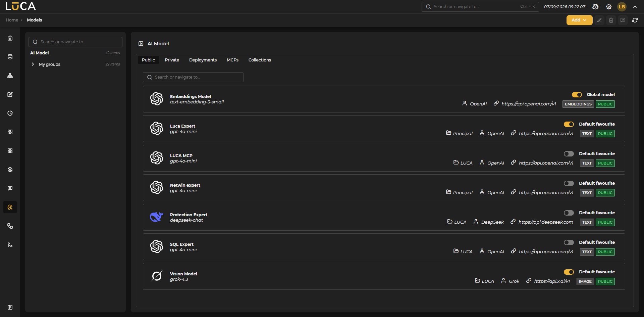Screen dimensions: 644x317
Task: Open the Add dropdown button
Action: 579,20
